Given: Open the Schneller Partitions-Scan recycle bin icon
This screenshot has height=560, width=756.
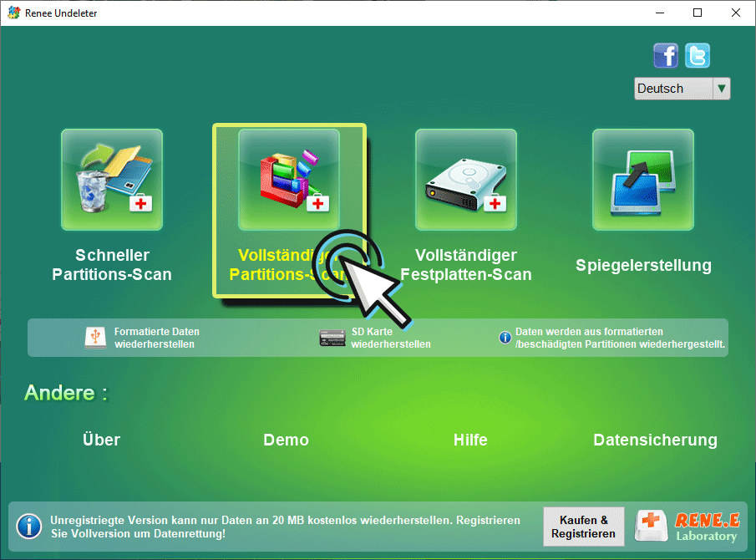Looking at the screenshot, I should (x=112, y=180).
